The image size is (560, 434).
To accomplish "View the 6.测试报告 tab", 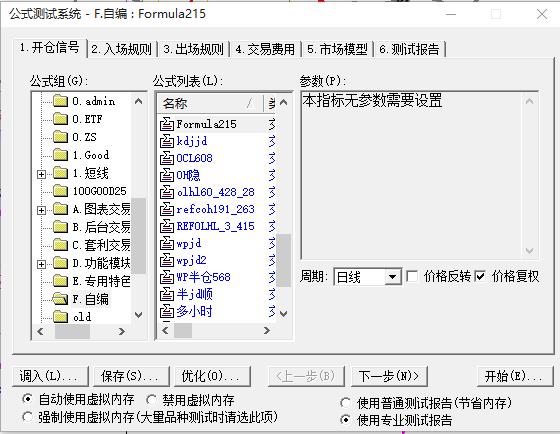I will click(409, 49).
